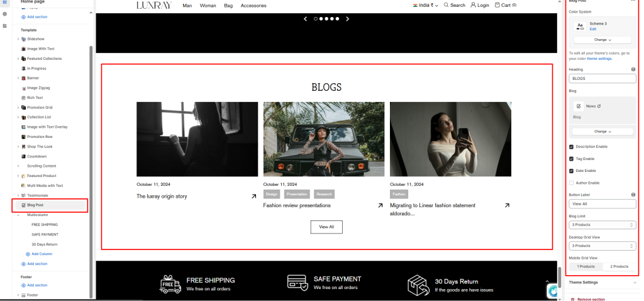The width and height of the screenshot is (644, 301).
Task: Expand the Slideshow section tree
Action: (18, 39)
